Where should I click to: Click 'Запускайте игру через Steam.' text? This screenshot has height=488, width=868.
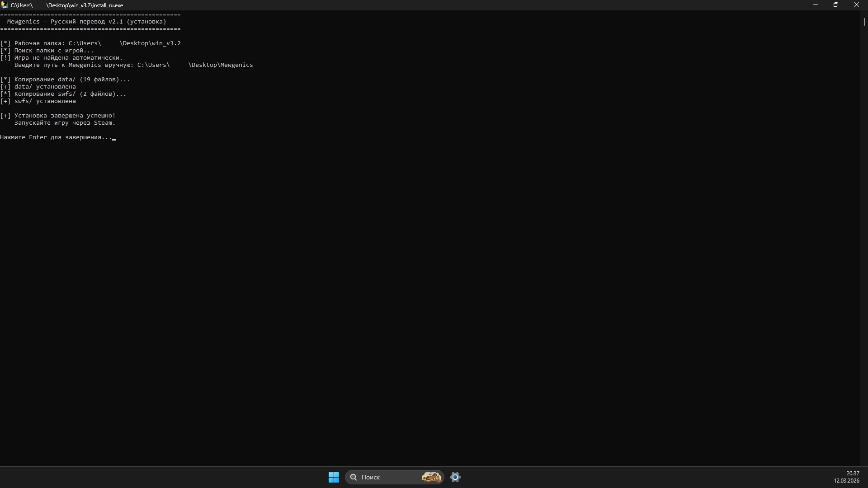65,123
